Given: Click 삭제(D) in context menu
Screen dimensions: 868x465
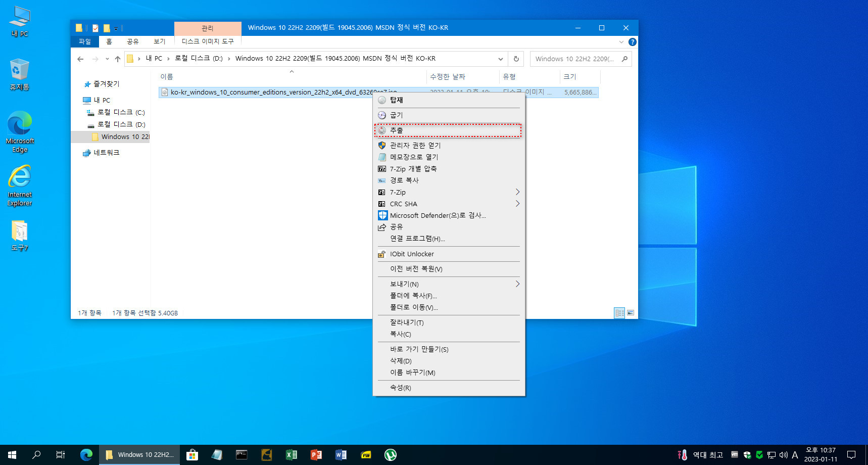Looking at the screenshot, I should pos(449,361).
